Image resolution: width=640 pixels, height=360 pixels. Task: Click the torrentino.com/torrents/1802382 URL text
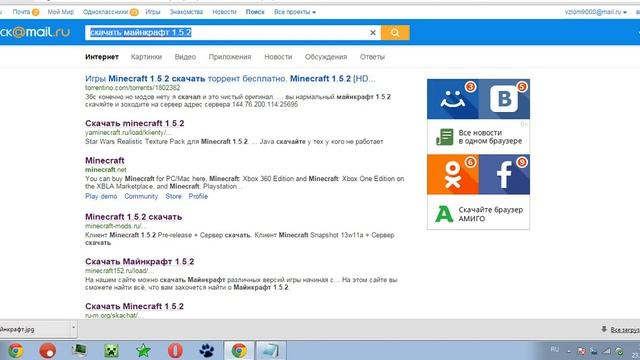point(133,88)
